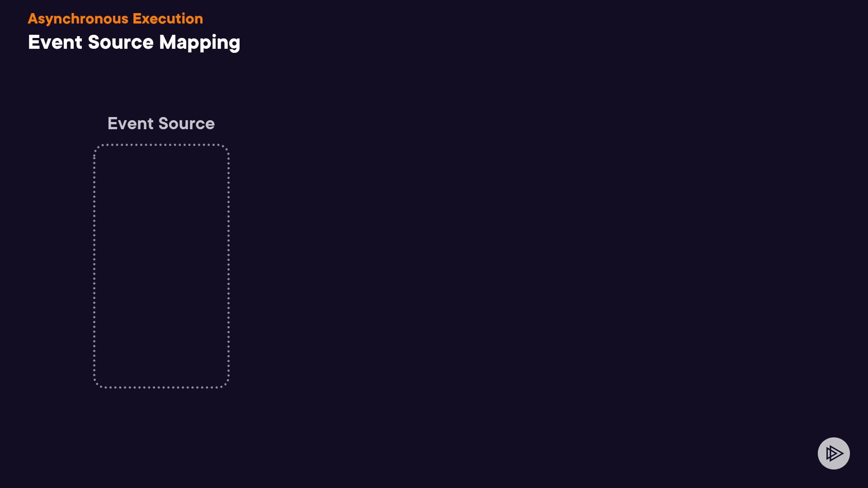
Task: Click the right dotted border of the box
Action: [229, 266]
